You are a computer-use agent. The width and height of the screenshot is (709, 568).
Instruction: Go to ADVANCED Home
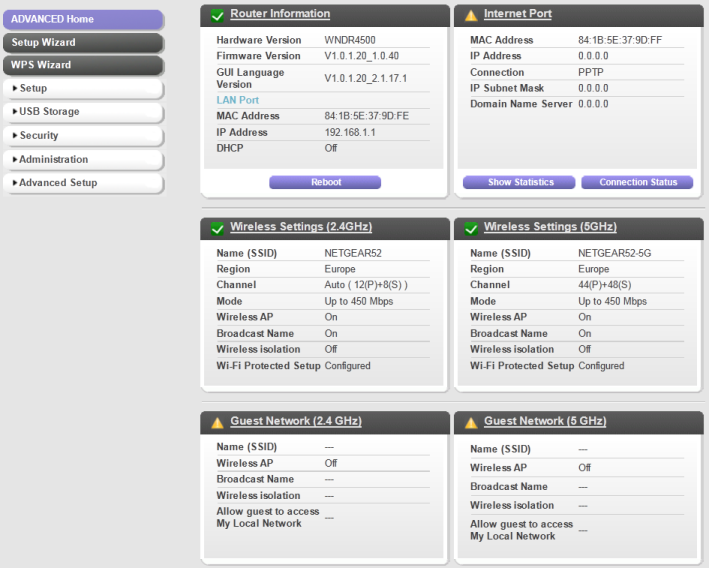(83, 19)
